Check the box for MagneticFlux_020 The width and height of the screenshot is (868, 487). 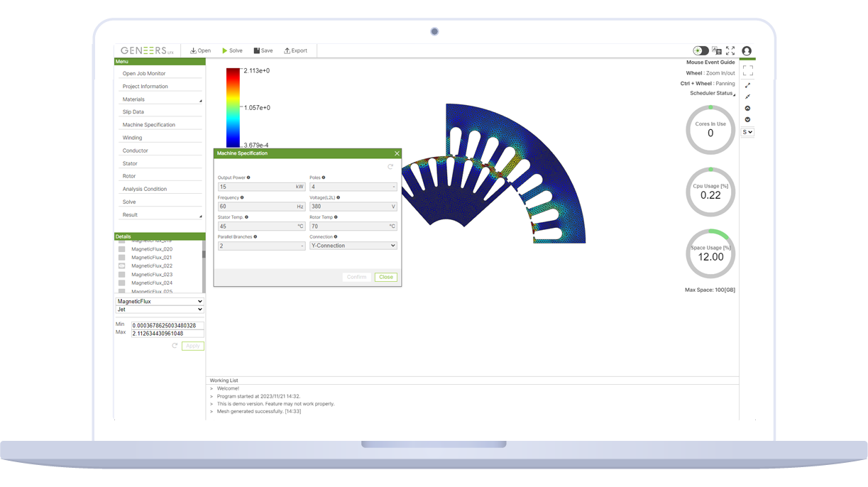point(121,249)
